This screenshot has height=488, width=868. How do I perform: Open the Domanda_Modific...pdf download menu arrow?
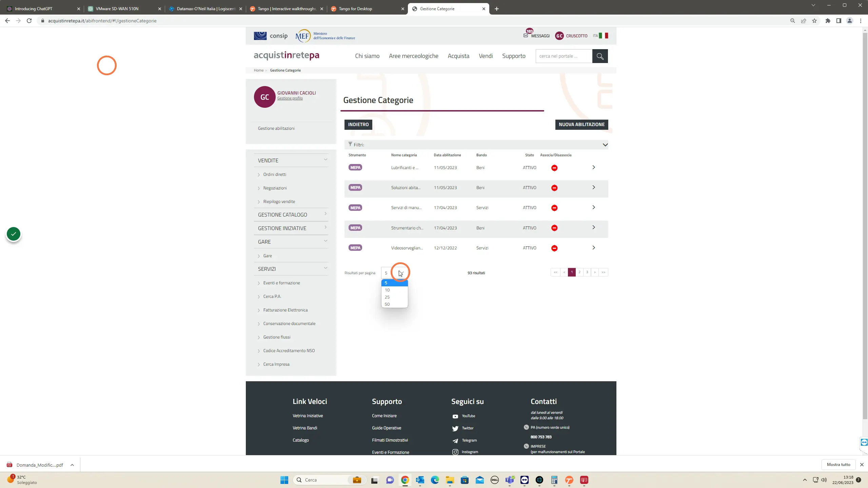[72, 465]
